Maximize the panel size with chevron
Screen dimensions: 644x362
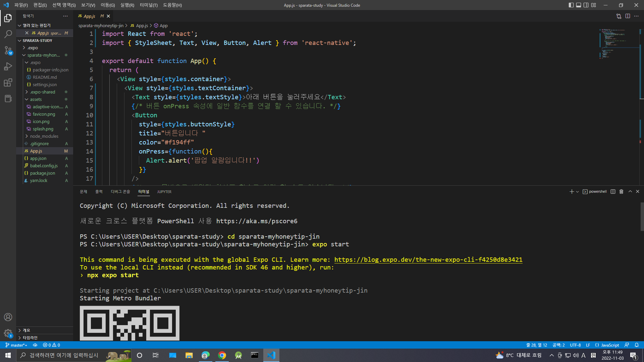pyautogui.click(x=630, y=192)
